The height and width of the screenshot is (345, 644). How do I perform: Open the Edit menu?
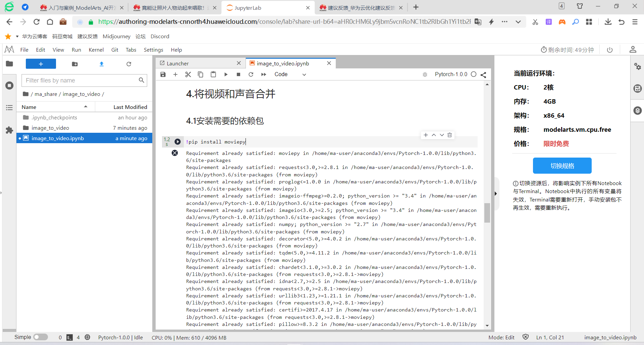coord(41,50)
